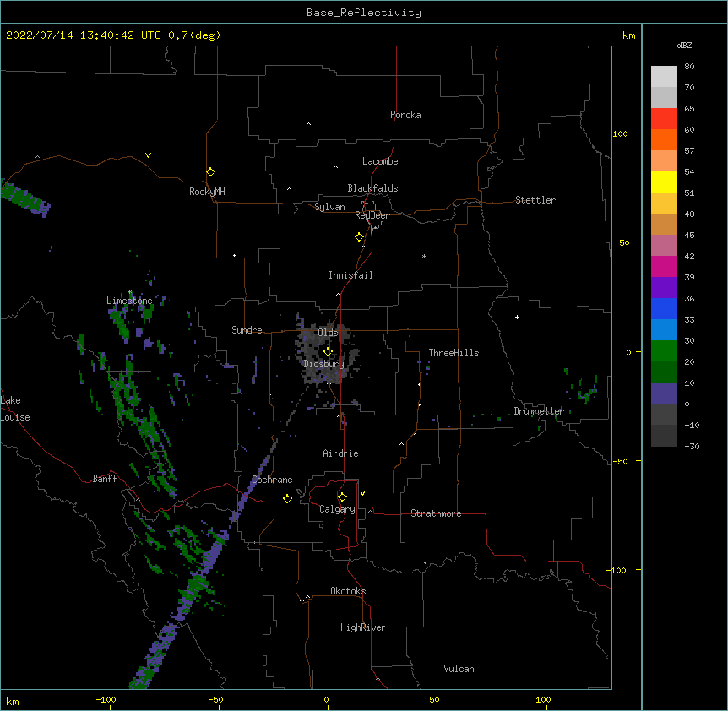The height and width of the screenshot is (711, 728).
Task: Click the Stettler label
Action: 535,200
